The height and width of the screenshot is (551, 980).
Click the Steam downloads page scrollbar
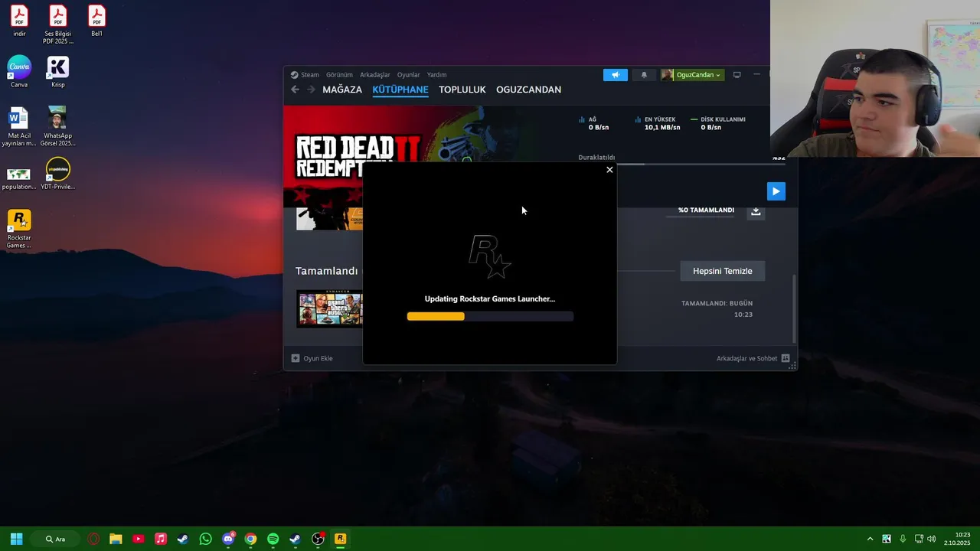794,308
